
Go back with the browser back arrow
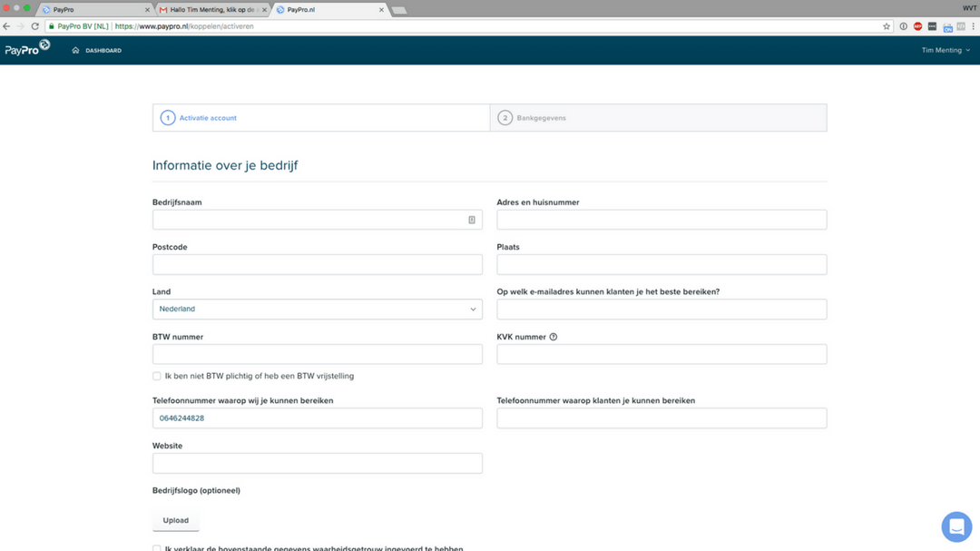[x=7, y=26]
